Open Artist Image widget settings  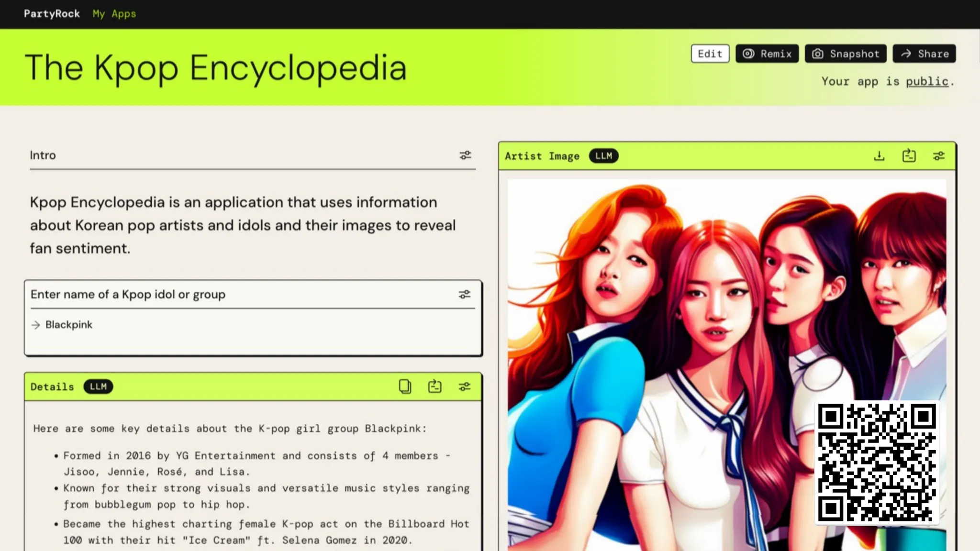(938, 156)
